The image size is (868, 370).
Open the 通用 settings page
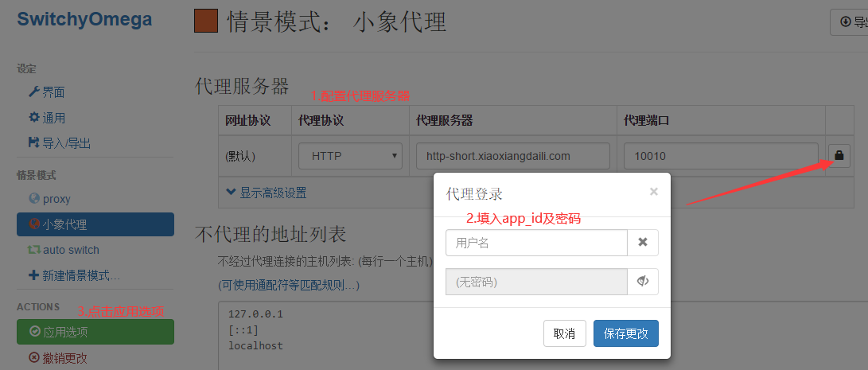(53, 118)
